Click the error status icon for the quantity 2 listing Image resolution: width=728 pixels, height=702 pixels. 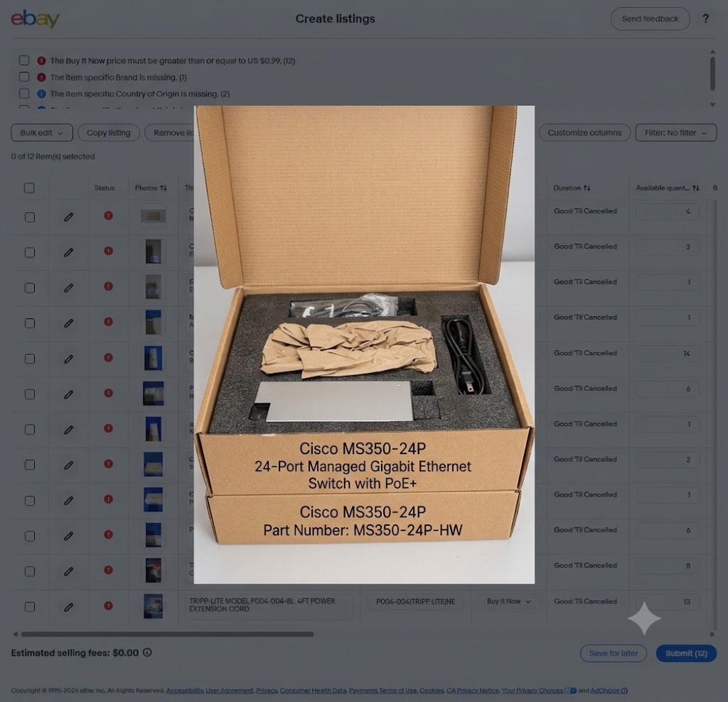click(108, 463)
